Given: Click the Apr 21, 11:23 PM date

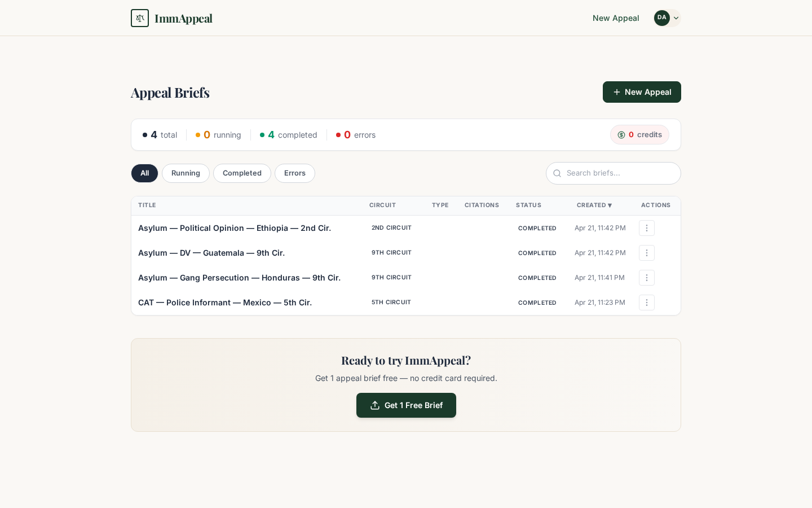Looking at the screenshot, I should 600,303.
